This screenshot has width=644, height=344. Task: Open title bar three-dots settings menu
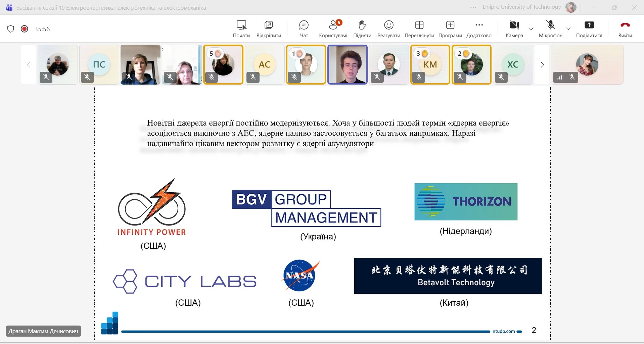(x=473, y=7)
